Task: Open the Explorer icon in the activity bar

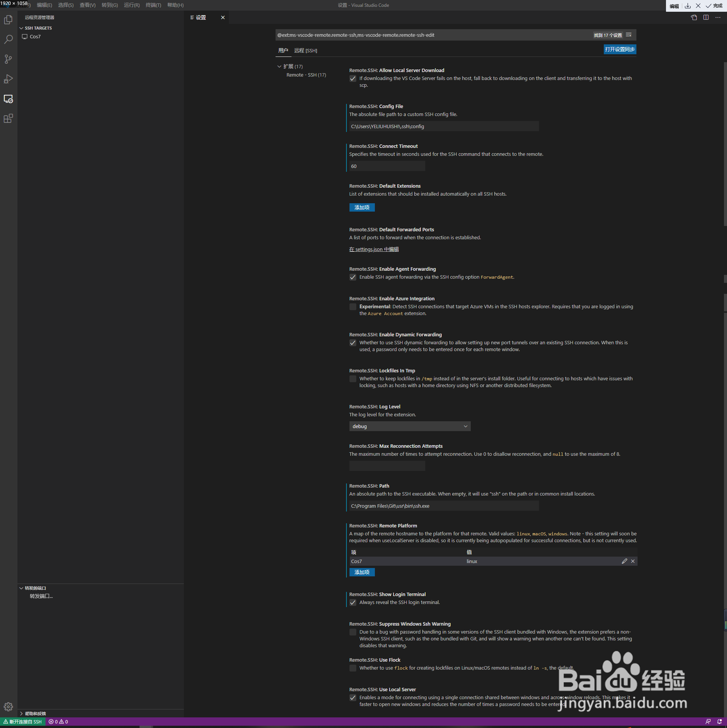Action: (8, 20)
